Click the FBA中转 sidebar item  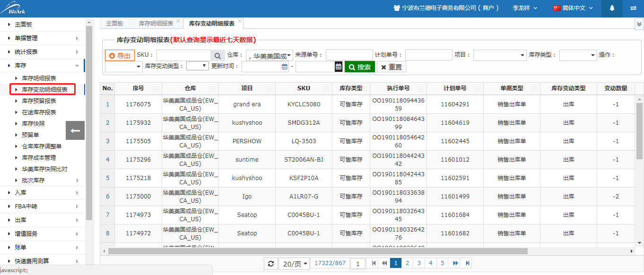tap(43, 206)
